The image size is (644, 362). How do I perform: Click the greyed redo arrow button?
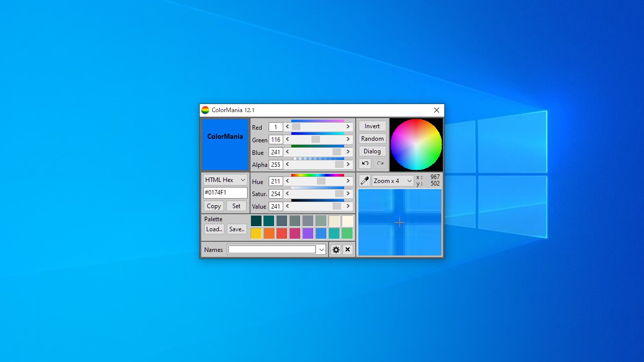coord(380,163)
